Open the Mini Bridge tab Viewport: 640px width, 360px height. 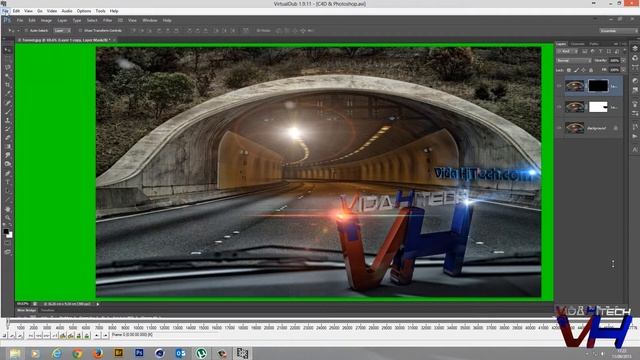pyautogui.click(x=27, y=310)
